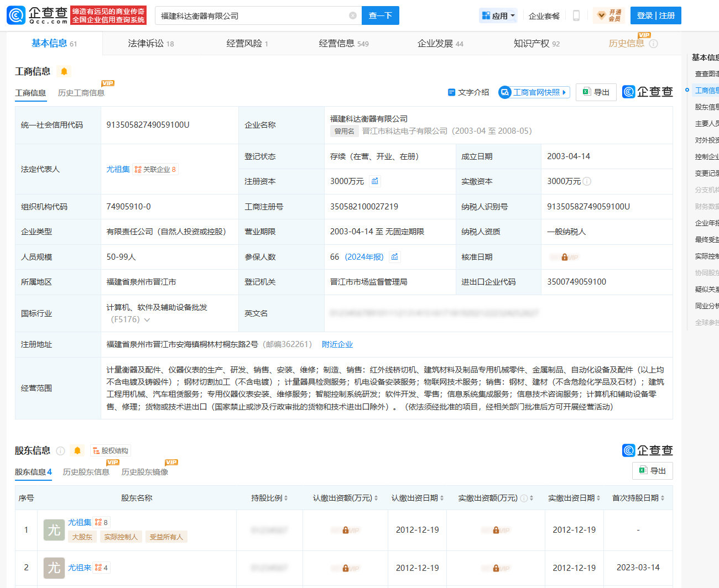This screenshot has width=719, height=588.
Task: Open the 知识产权 tab
Action: [x=536, y=44]
